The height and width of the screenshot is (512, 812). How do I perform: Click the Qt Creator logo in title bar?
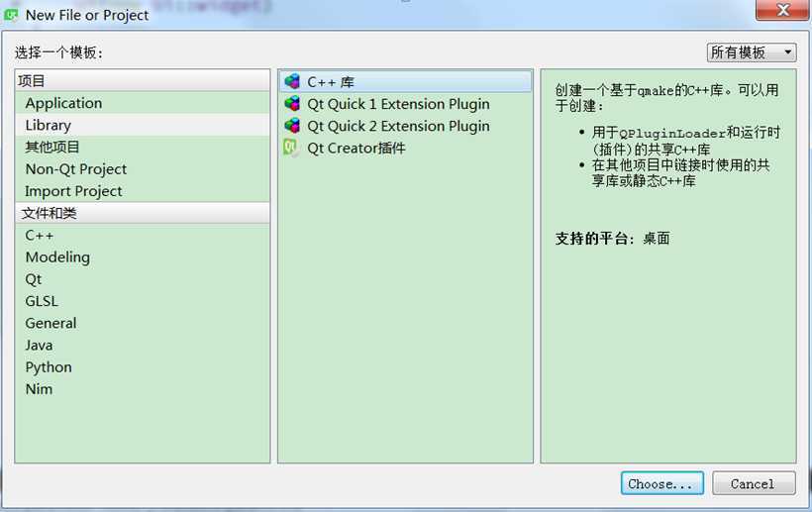11,15
